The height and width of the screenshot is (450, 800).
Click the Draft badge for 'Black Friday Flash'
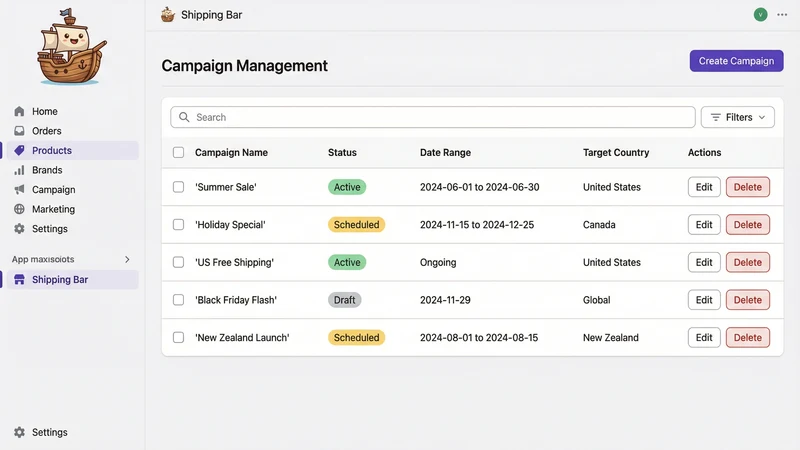[344, 300]
